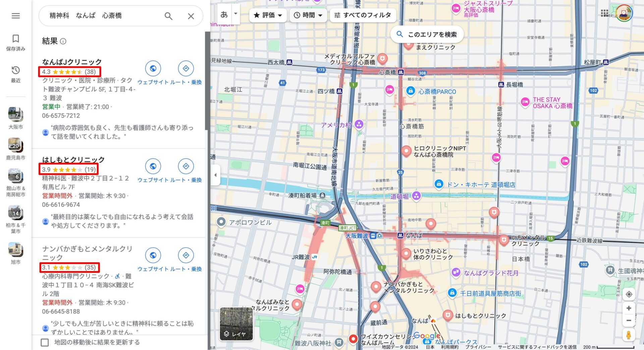Click 道頓堀 attraction pin
Screen dimensions: 644x350
point(416,196)
